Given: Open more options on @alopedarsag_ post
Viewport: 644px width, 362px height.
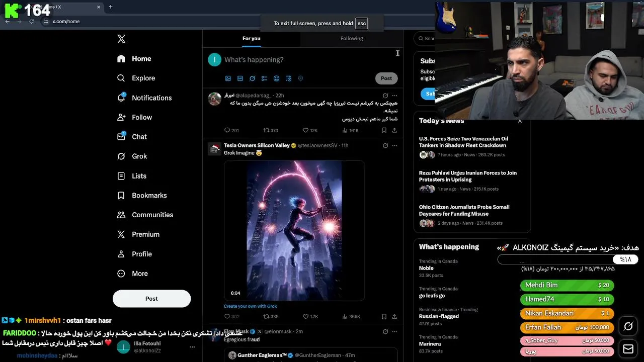Looking at the screenshot, I should [394, 96].
